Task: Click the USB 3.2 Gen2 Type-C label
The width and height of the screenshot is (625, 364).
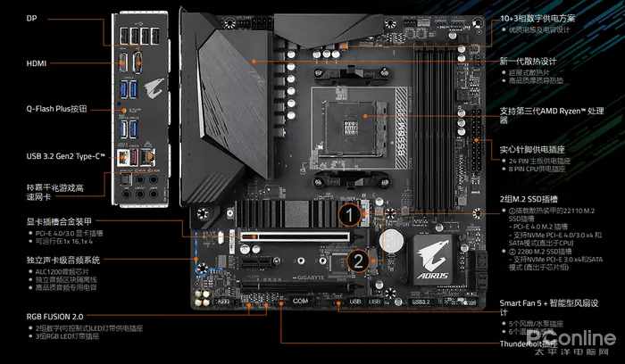Action: click(x=66, y=156)
